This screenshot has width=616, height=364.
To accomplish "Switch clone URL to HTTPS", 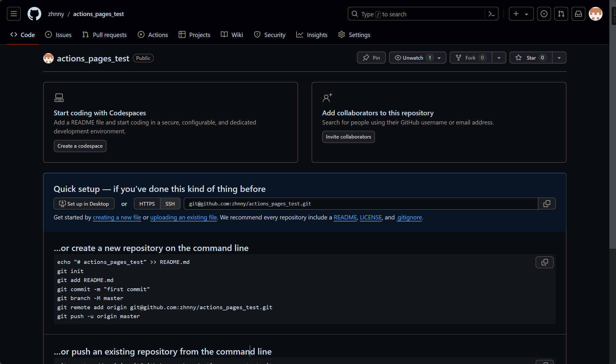I will pos(147,204).
